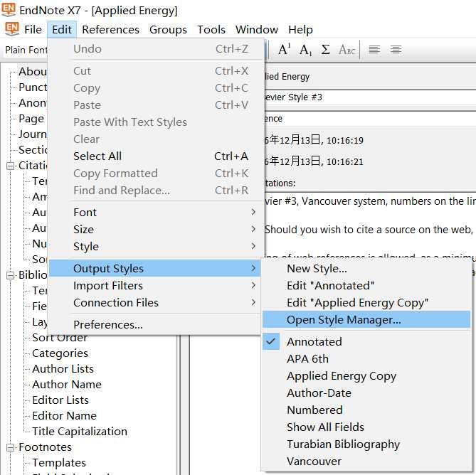This screenshot has height=475, width=476.
Task: Select the APA 6th output style
Action: coord(366,358)
